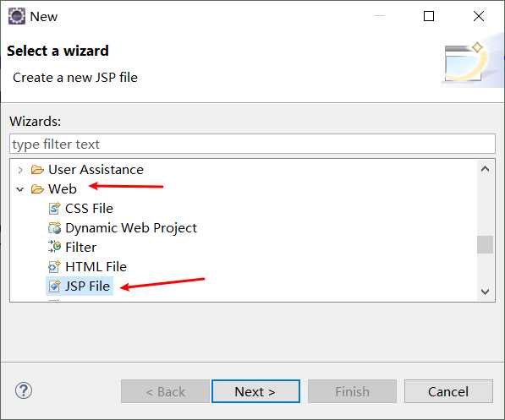This screenshot has width=505, height=420.
Task: Click the HTML File wizard icon
Action: (x=54, y=266)
